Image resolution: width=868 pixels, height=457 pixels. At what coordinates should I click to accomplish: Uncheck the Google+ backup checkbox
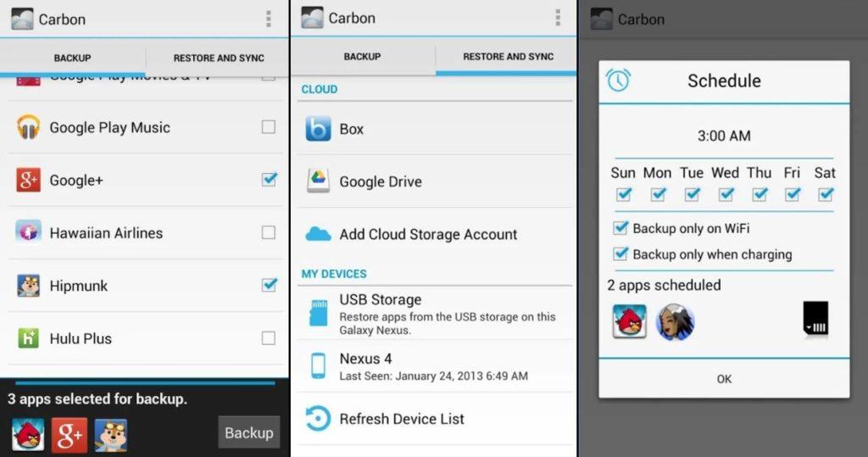coord(269,180)
